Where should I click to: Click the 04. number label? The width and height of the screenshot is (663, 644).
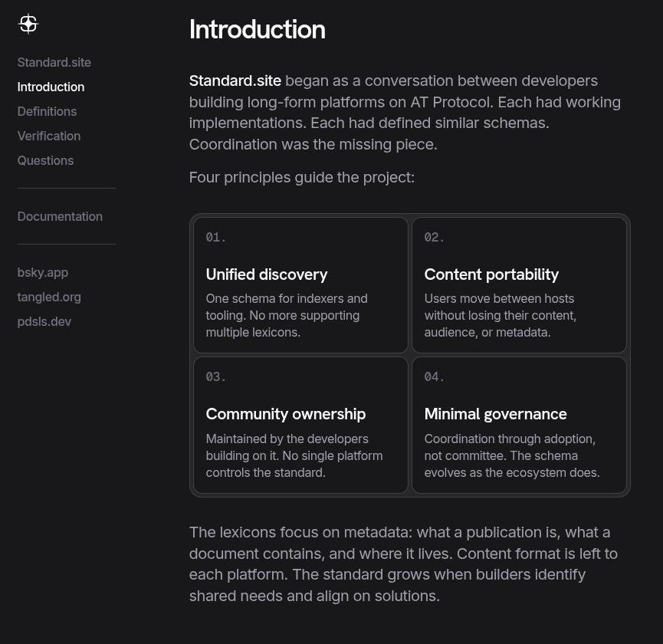(x=434, y=377)
